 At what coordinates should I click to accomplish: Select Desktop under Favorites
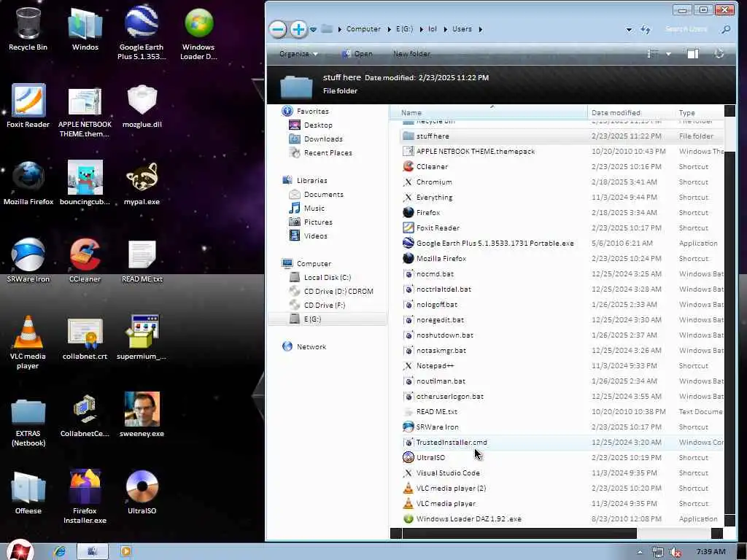click(318, 125)
